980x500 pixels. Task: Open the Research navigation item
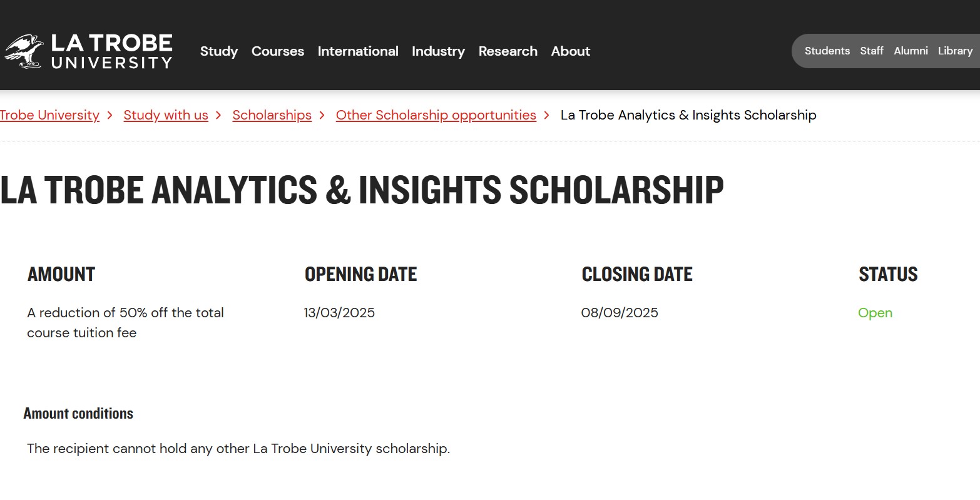508,51
